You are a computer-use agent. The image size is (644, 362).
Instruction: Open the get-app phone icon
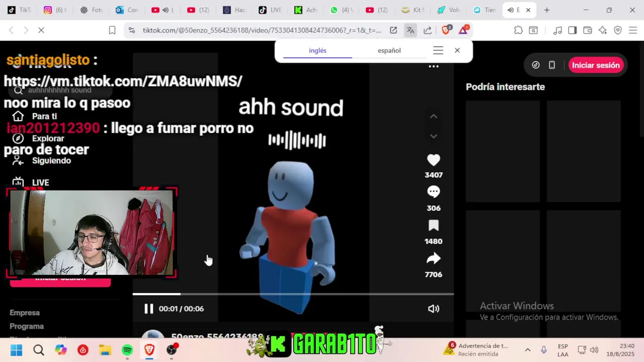click(552, 65)
